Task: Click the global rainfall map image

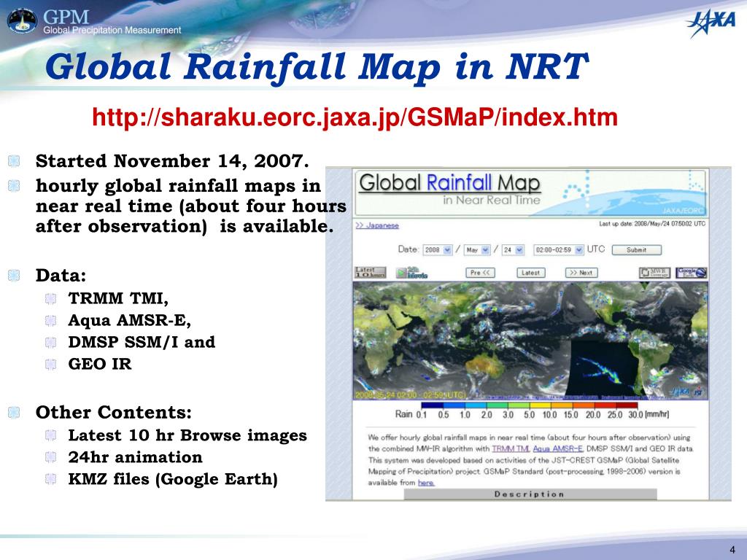Action: pos(530,341)
